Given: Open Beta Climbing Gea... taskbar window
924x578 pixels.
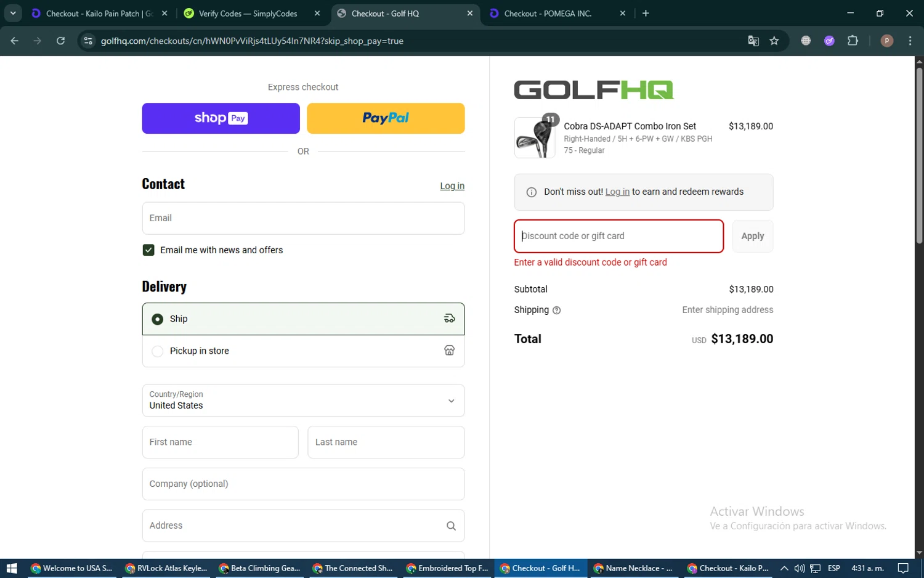Looking at the screenshot, I should [x=259, y=568].
